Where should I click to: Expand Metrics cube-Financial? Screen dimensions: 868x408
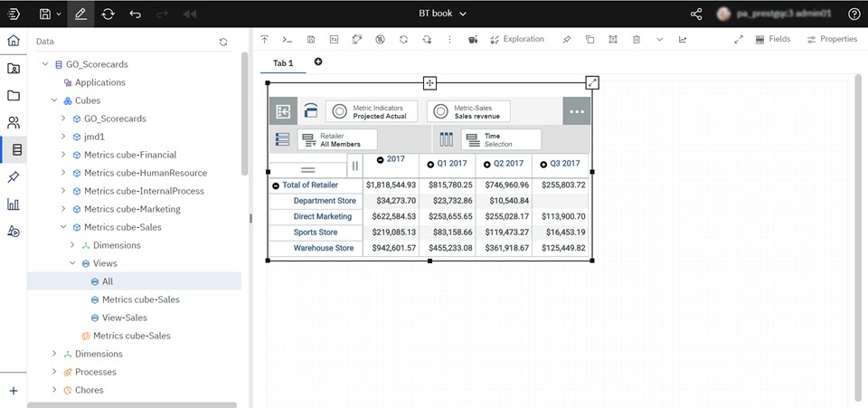(x=63, y=155)
